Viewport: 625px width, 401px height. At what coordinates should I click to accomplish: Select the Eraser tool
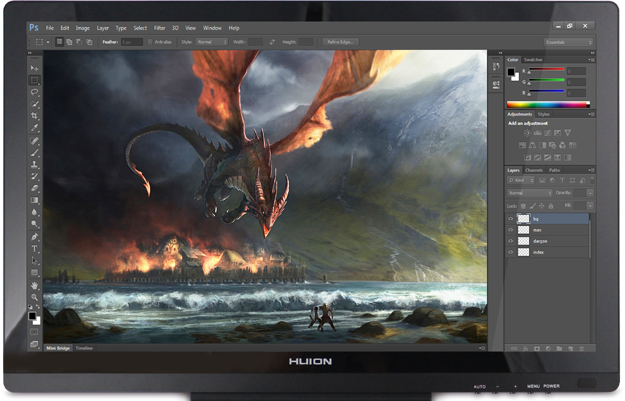coord(34,188)
